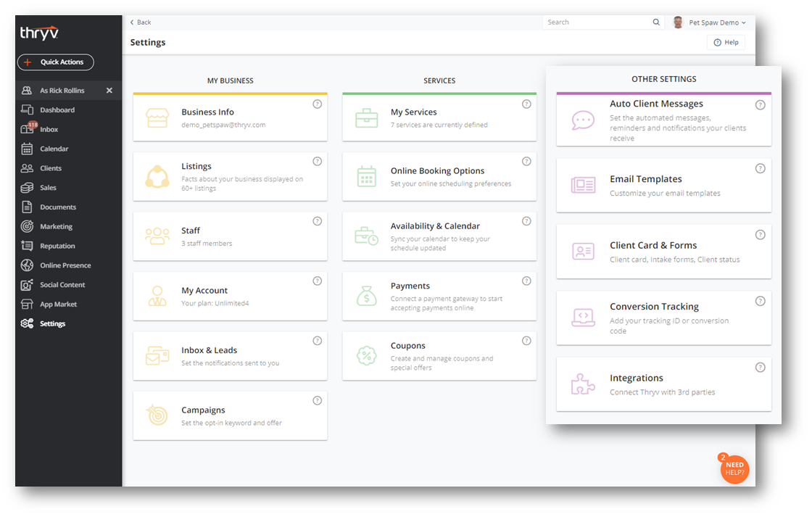Click help icon on Campaigns card
This screenshot has height=517, width=812.
318,400
